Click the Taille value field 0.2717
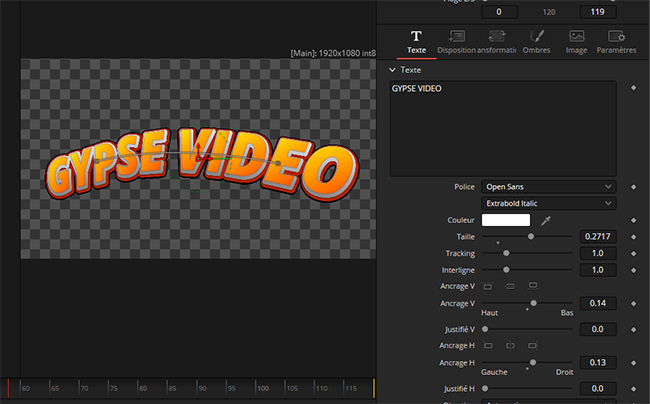The height and width of the screenshot is (404, 650). click(598, 237)
